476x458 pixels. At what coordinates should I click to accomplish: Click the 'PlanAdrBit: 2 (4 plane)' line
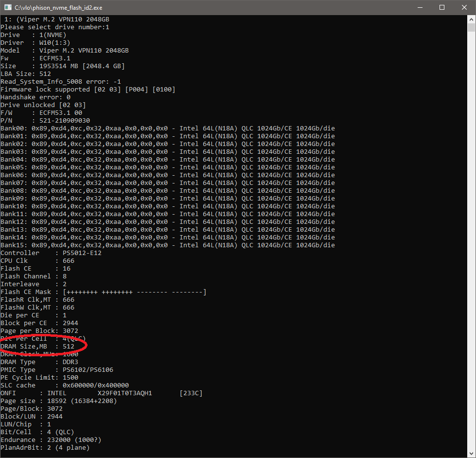[x=45, y=448]
